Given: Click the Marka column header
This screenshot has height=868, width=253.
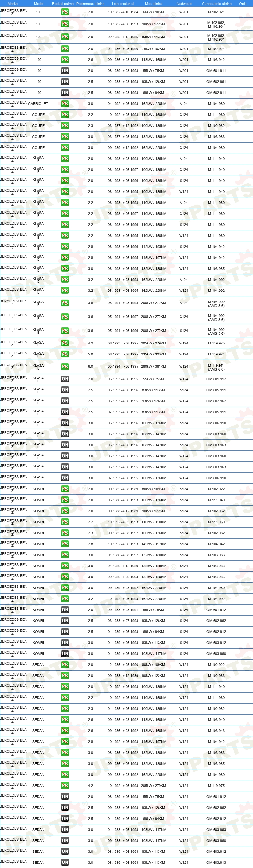Looking at the screenshot, I should click(x=13, y=3).
